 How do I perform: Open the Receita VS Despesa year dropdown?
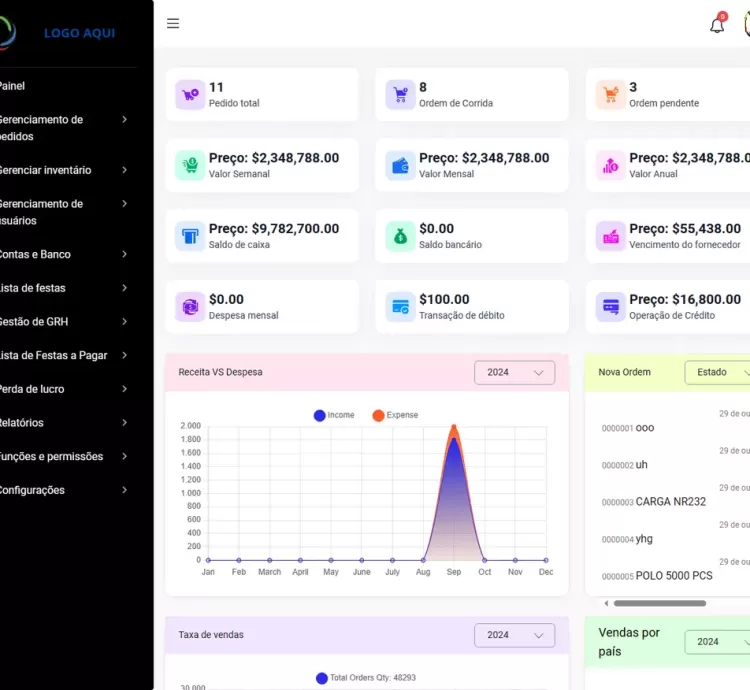(514, 372)
